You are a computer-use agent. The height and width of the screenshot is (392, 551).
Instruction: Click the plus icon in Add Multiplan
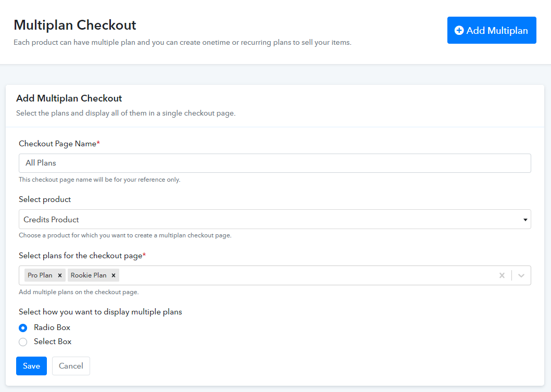(x=459, y=31)
